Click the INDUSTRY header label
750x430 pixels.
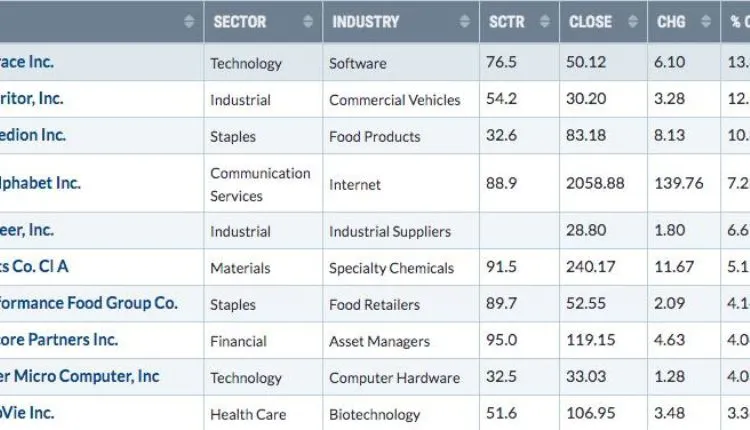[365, 21]
